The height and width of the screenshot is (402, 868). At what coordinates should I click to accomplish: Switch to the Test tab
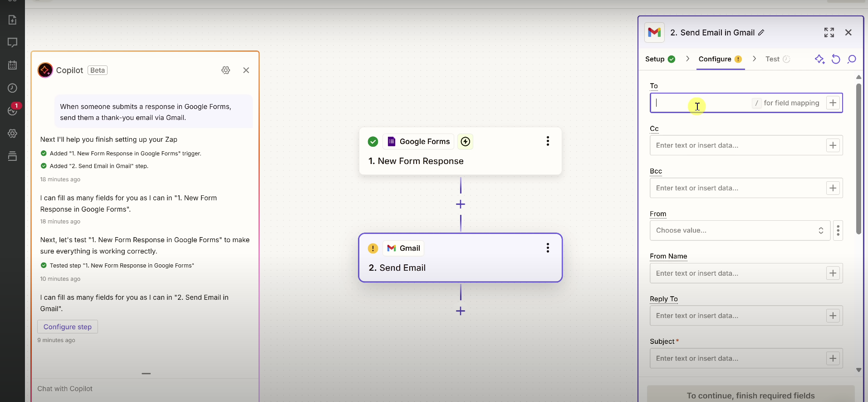(778, 59)
